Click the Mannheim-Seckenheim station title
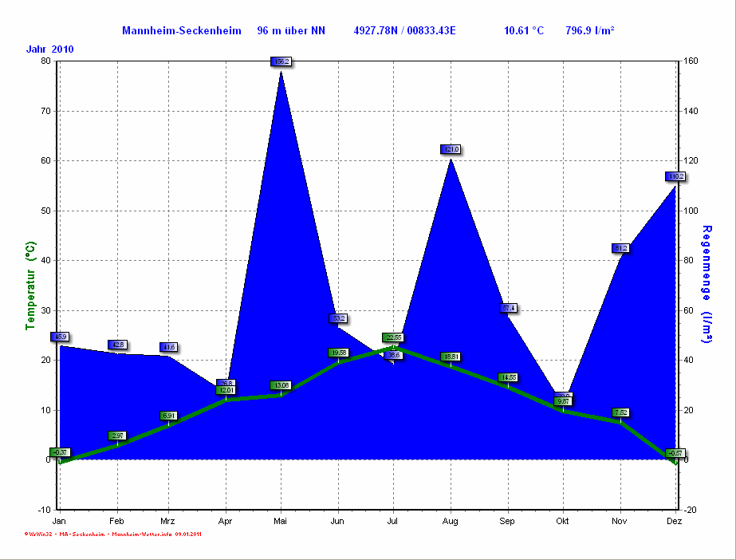Screen dimensions: 736x560 pos(181,31)
